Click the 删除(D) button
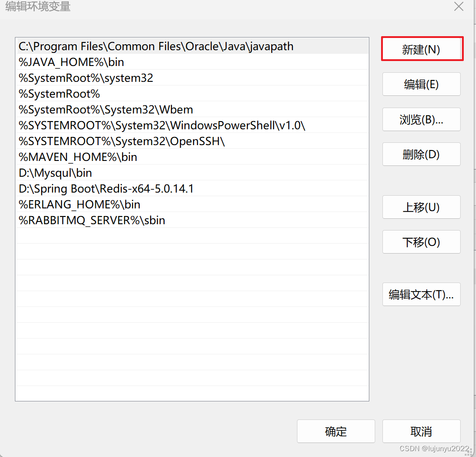The image size is (476, 457). coord(421,154)
